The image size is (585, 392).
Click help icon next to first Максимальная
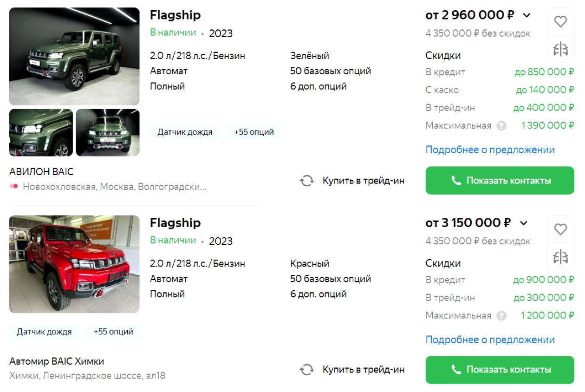click(501, 126)
